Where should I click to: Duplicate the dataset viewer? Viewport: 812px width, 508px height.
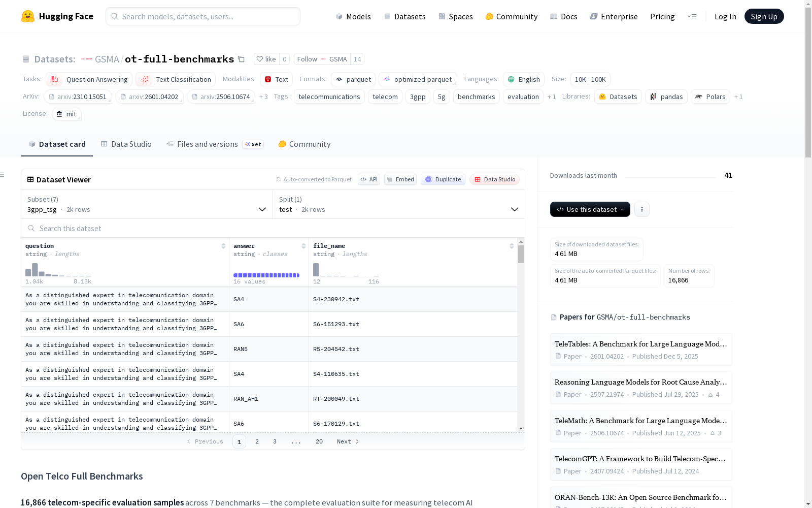443,179
